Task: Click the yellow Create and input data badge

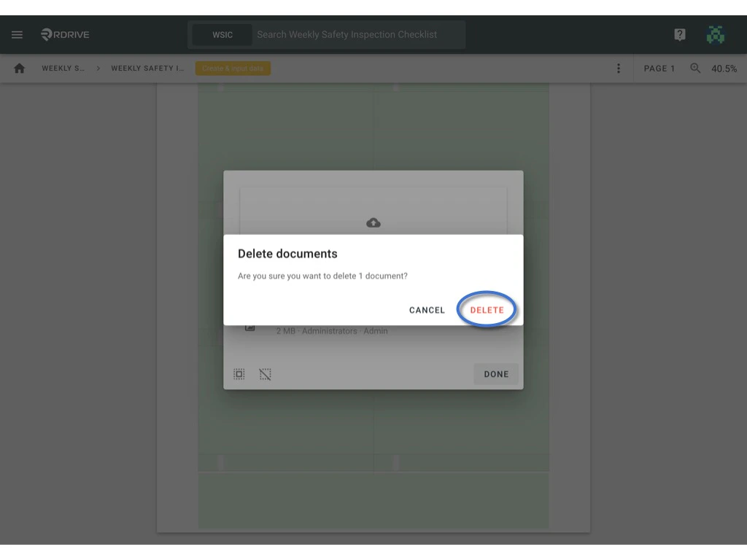Action: pyautogui.click(x=233, y=68)
